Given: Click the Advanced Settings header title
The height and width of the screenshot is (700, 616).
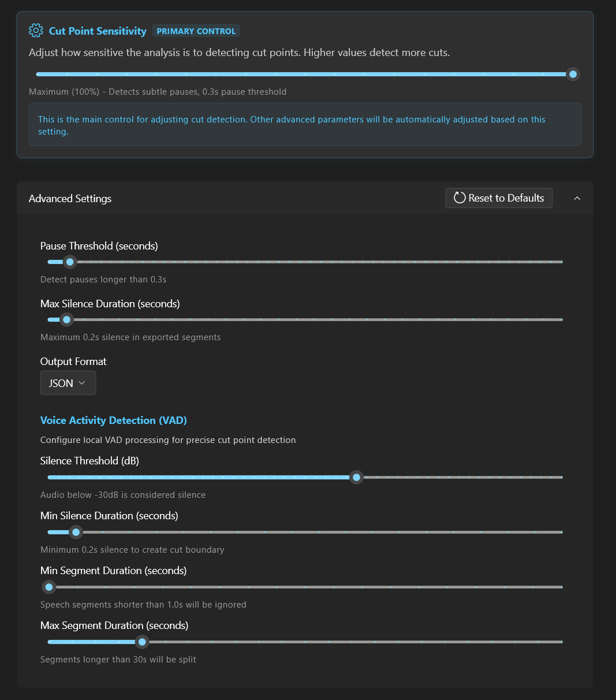Looking at the screenshot, I should [70, 199].
